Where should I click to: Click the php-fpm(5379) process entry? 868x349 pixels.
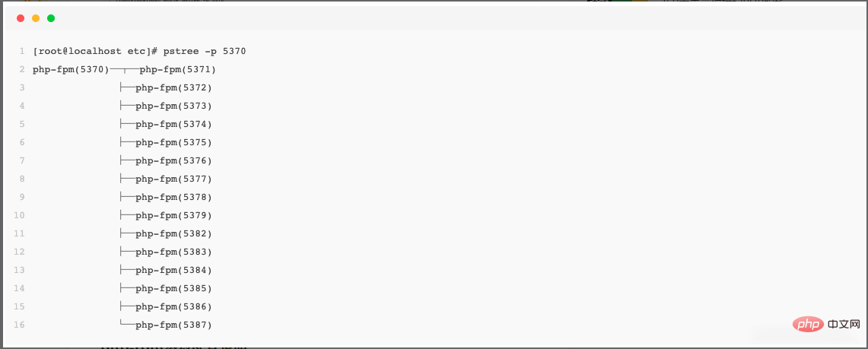[173, 216]
